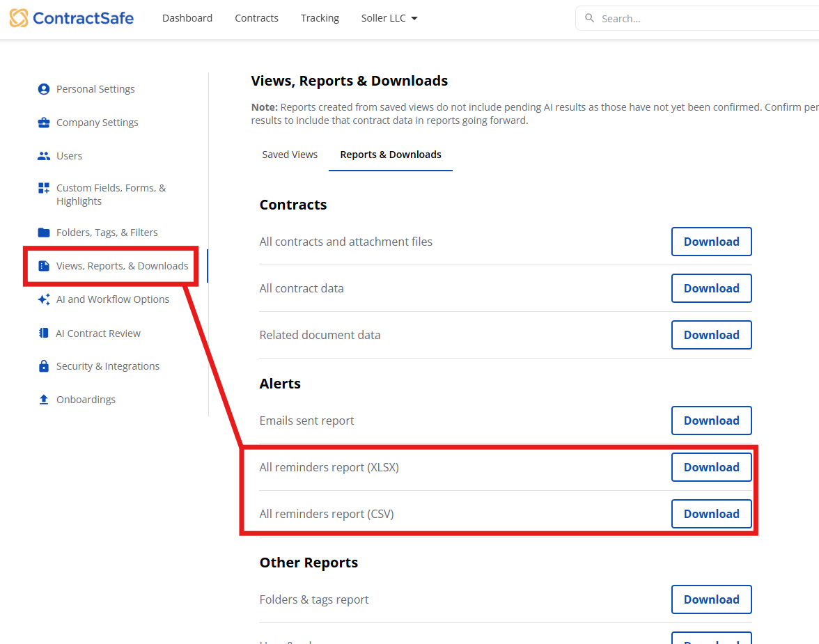Click the Folders, Tags, & Filters folder icon
819x644 pixels.
point(44,233)
